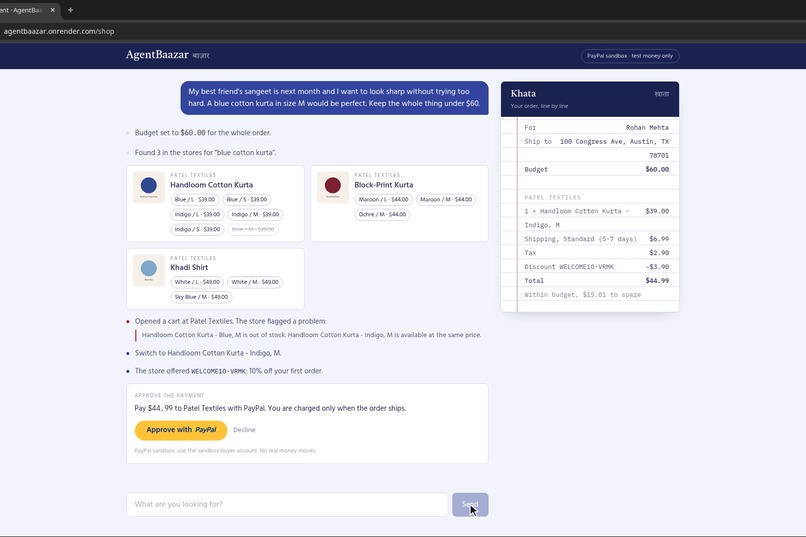Click the 'Found 3 in the stores' line

point(206,153)
